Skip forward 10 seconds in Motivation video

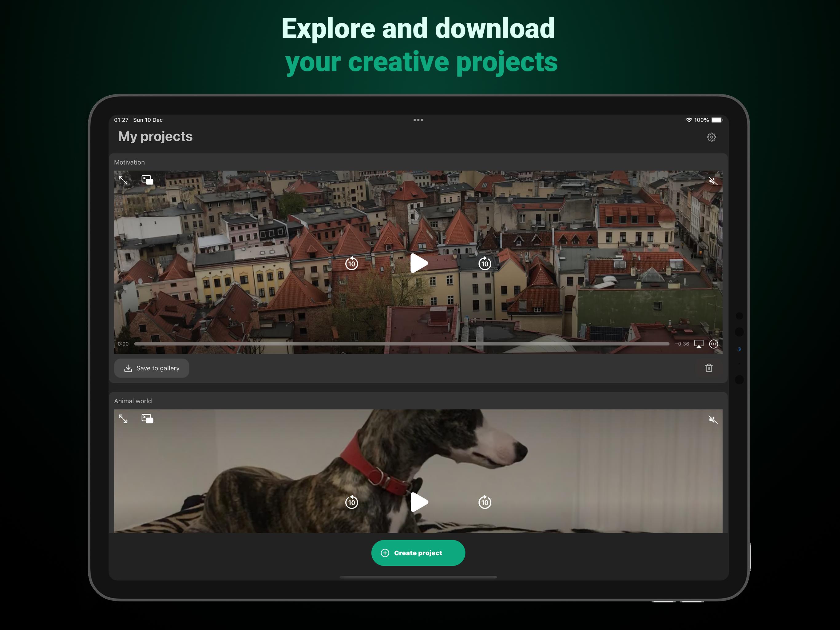click(485, 263)
